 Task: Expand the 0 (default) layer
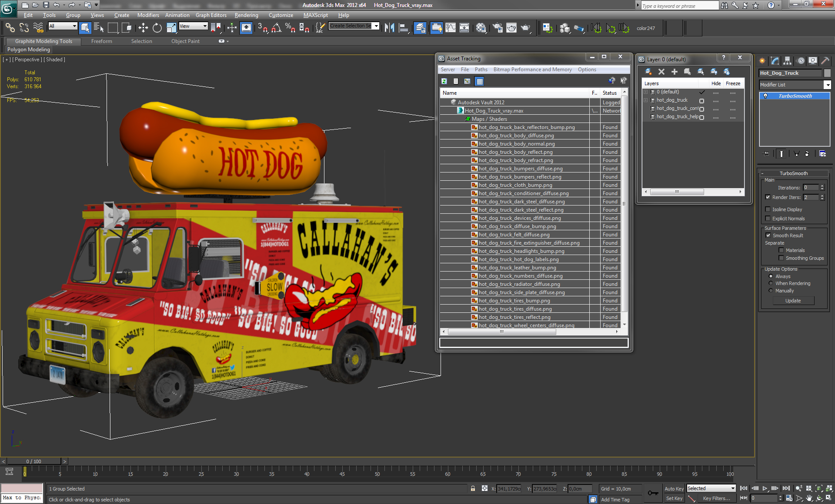pyautogui.click(x=646, y=92)
